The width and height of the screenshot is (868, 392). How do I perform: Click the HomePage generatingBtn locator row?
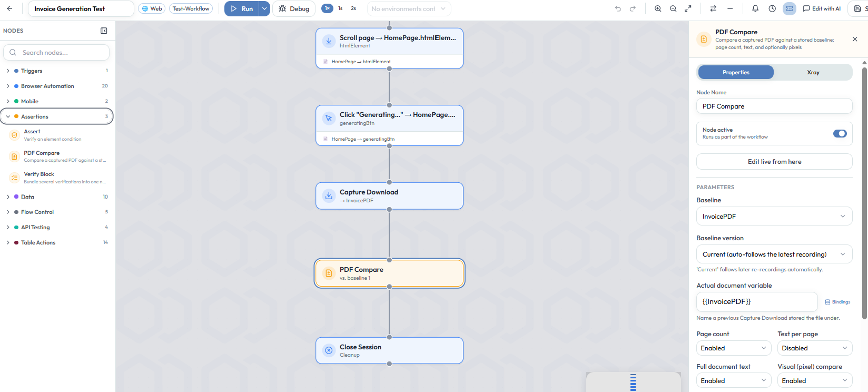coord(389,139)
